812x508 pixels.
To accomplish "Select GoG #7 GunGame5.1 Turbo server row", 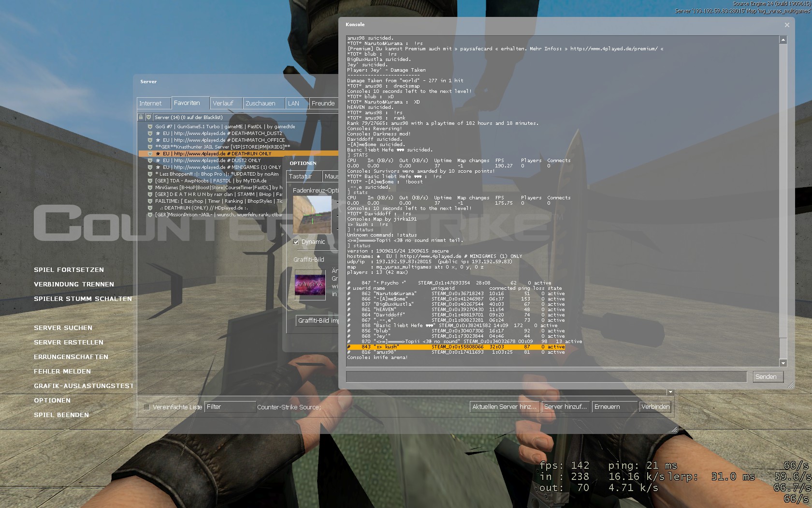I will pyautogui.click(x=238, y=126).
